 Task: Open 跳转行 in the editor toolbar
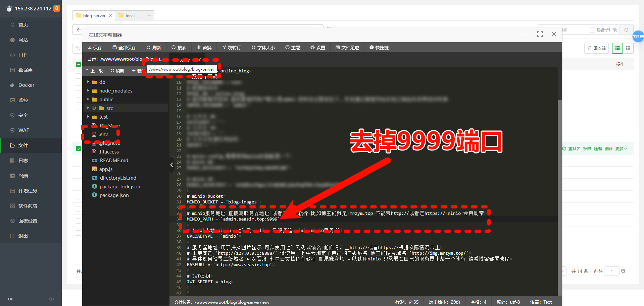232,48
